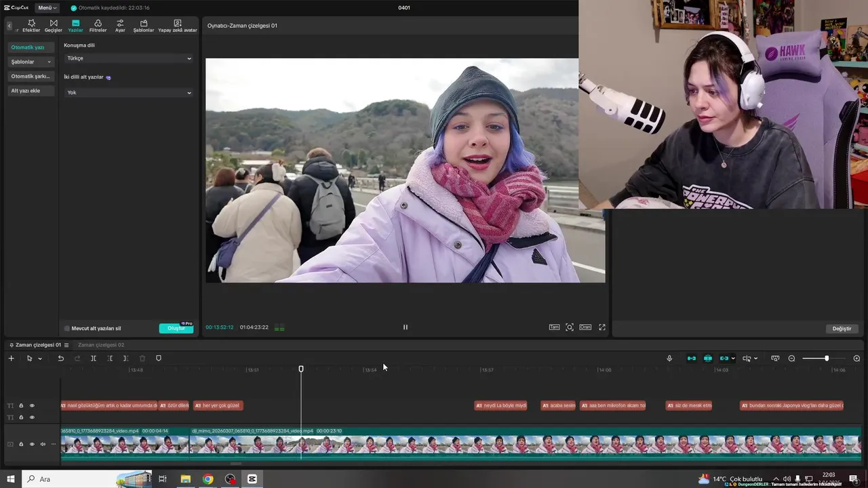The width and height of the screenshot is (868, 488).
Task: Open the Filtreler filters tab
Action: 98,26
